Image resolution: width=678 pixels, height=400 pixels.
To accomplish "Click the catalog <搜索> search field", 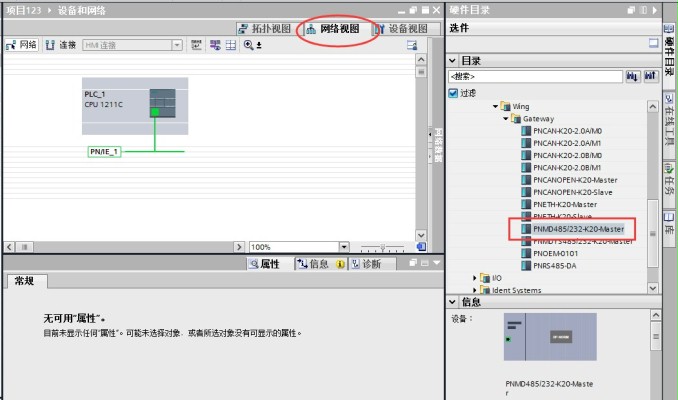I will pyautogui.click(x=535, y=77).
